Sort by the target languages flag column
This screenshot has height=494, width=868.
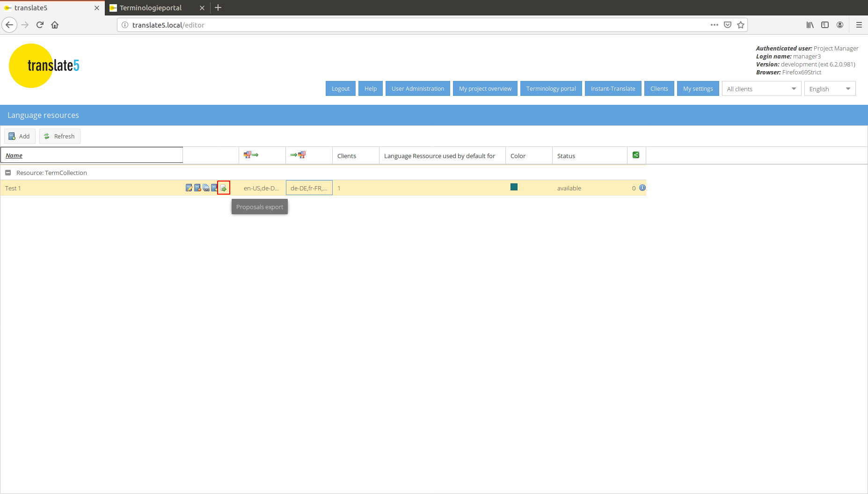[298, 155]
